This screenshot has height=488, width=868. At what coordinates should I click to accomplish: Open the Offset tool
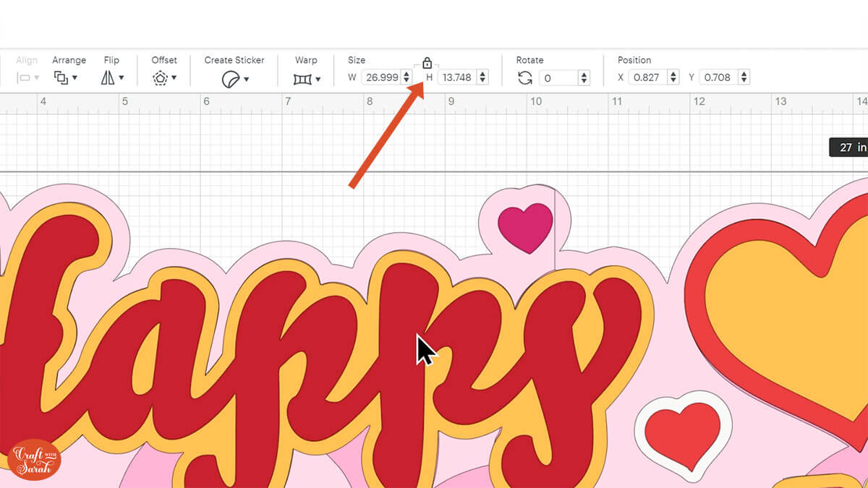point(160,77)
